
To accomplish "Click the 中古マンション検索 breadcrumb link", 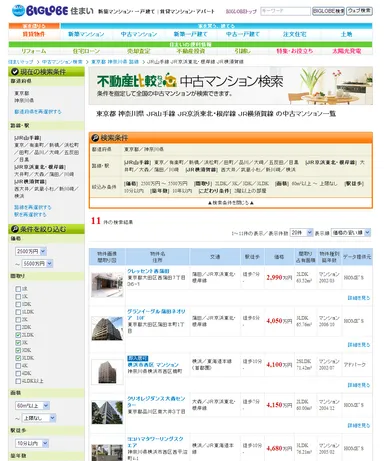I will [62, 62].
